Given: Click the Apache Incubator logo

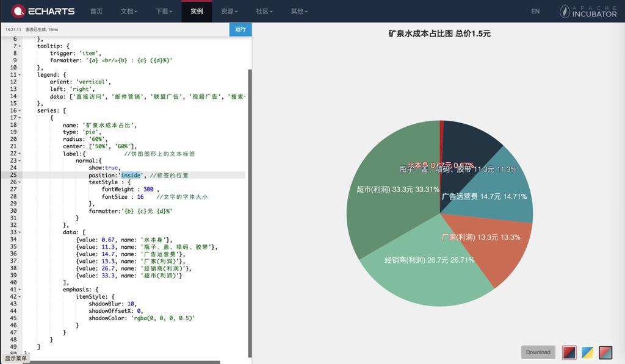Looking at the screenshot, I should 588,11.
